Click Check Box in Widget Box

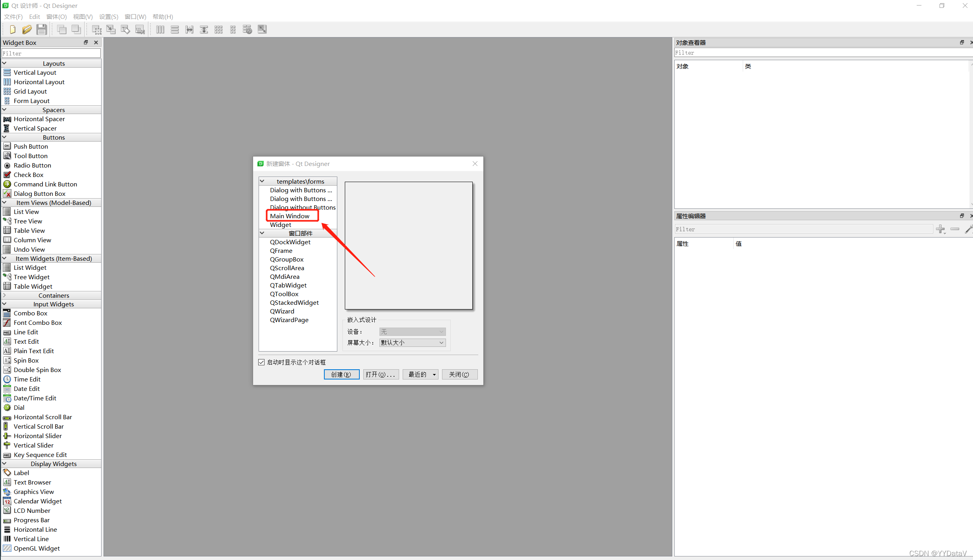point(28,175)
